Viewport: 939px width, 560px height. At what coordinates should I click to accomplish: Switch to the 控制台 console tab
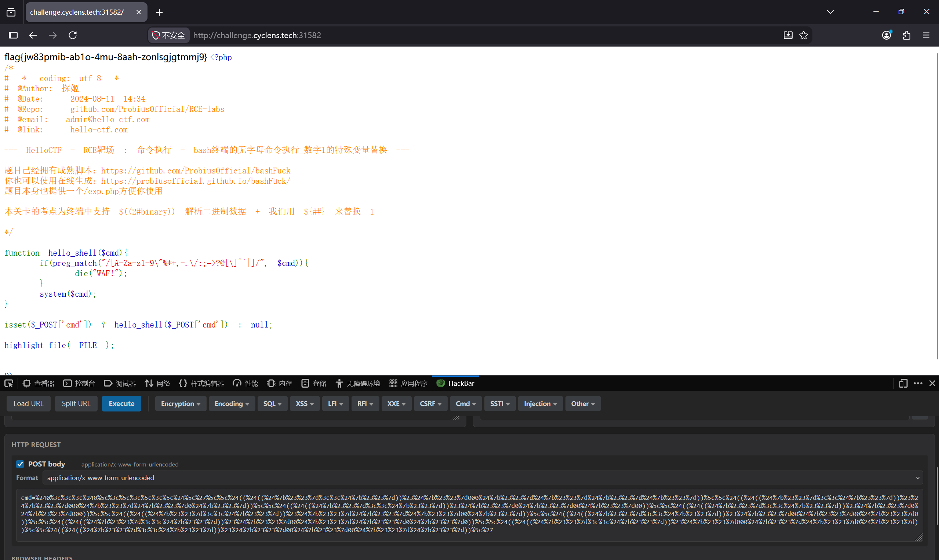point(79,383)
